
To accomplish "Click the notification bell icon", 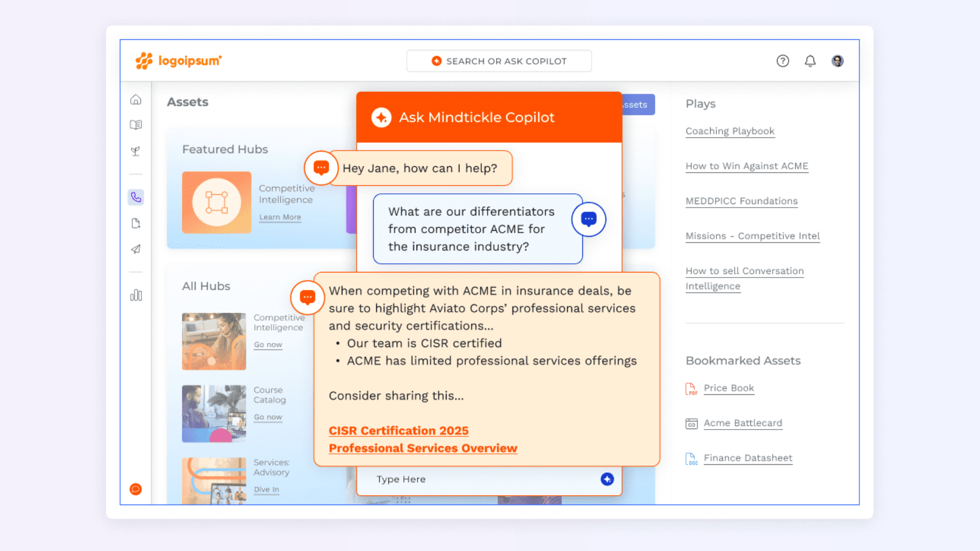I will pyautogui.click(x=810, y=61).
